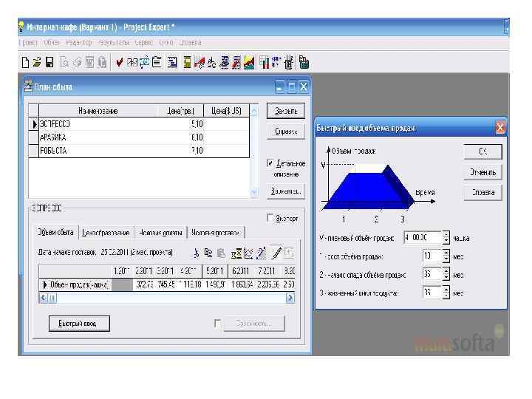Open the Окно menu

click(166, 43)
